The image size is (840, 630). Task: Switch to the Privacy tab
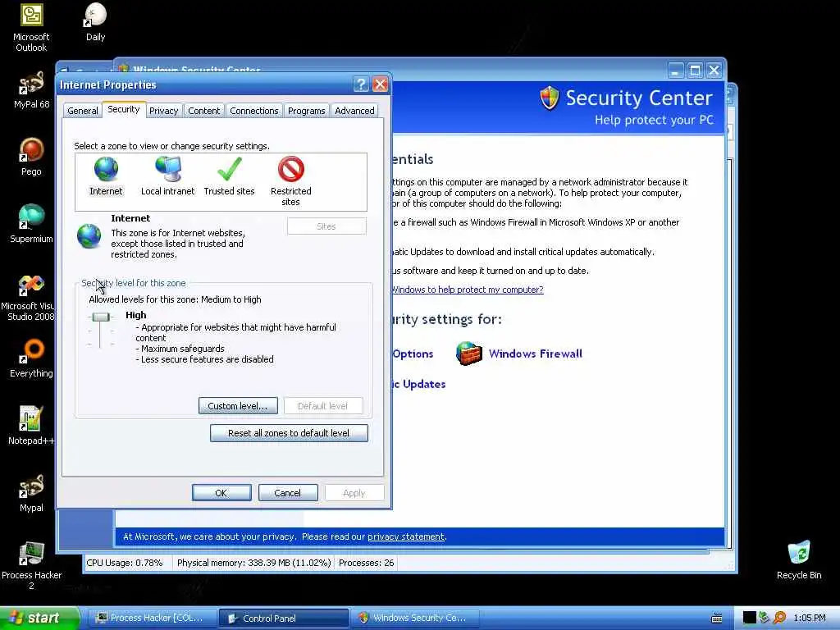pyautogui.click(x=163, y=111)
